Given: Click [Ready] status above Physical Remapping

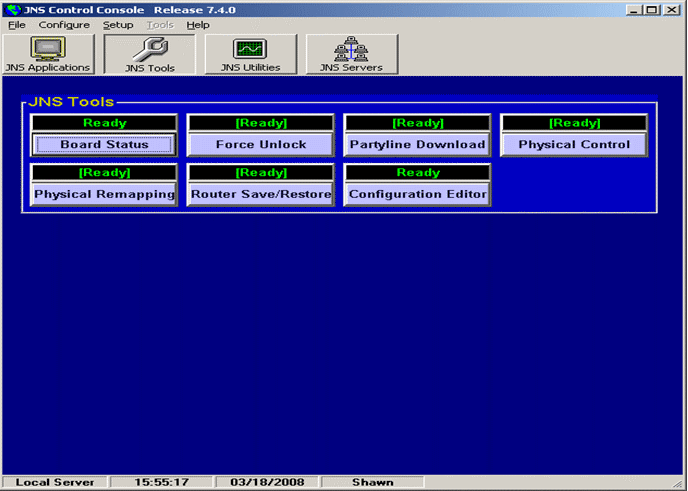Looking at the screenshot, I should 104,172.
